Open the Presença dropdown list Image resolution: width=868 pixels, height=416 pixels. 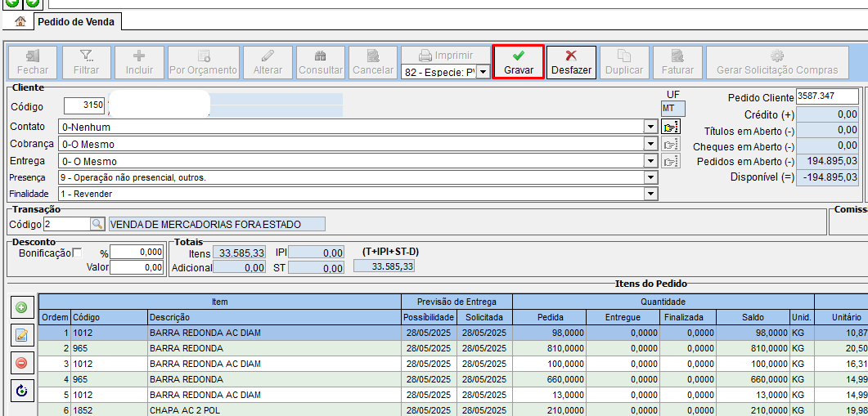(x=651, y=177)
